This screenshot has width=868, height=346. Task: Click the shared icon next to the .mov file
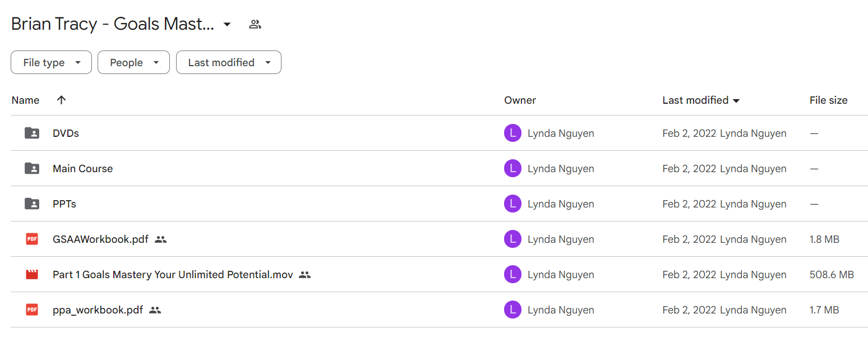click(305, 275)
